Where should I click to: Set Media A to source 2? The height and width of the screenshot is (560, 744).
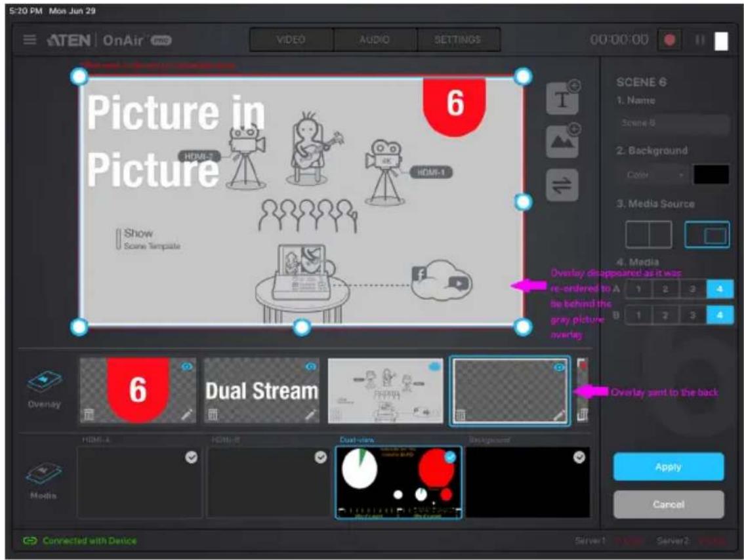coord(666,289)
